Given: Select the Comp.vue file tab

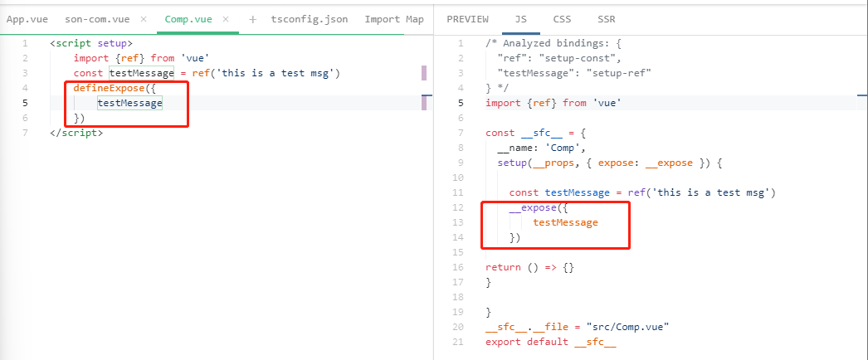Looking at the screenshot, I should (188, 19).
